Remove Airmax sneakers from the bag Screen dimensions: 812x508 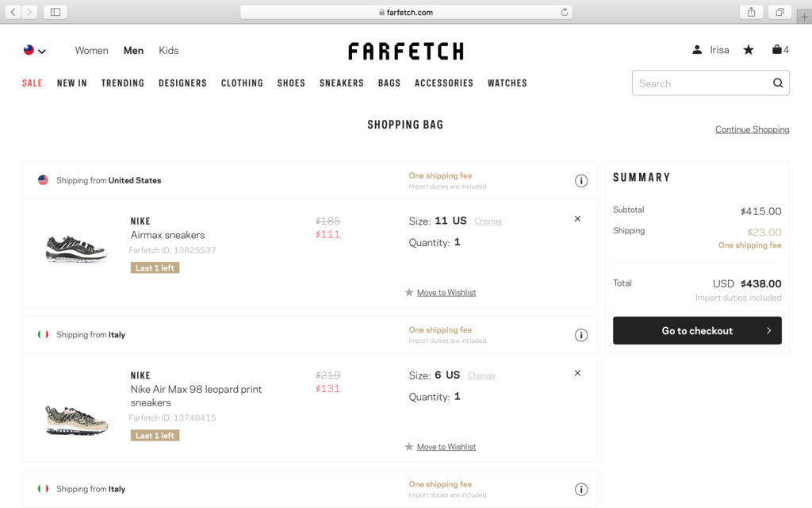(577, 219)
